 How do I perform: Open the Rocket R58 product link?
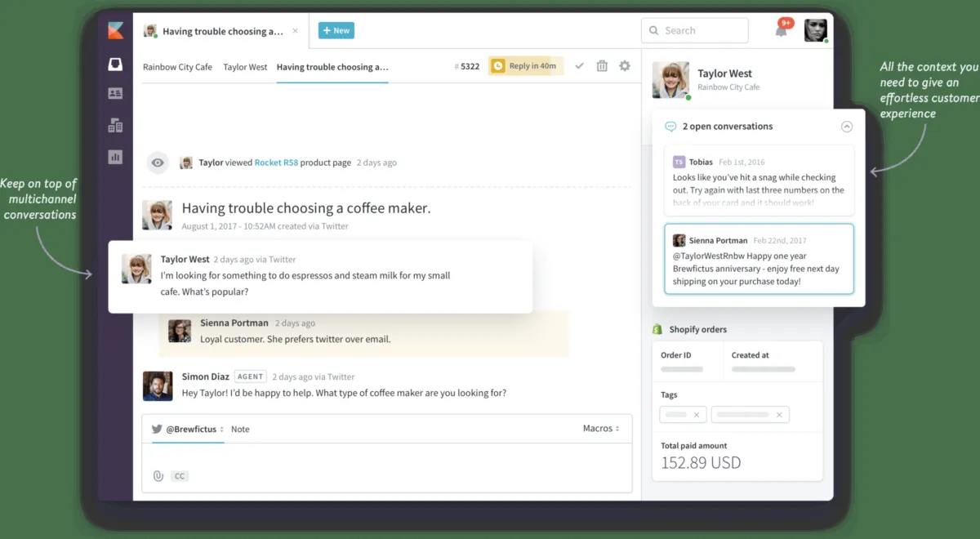click(x=276, y=163)
